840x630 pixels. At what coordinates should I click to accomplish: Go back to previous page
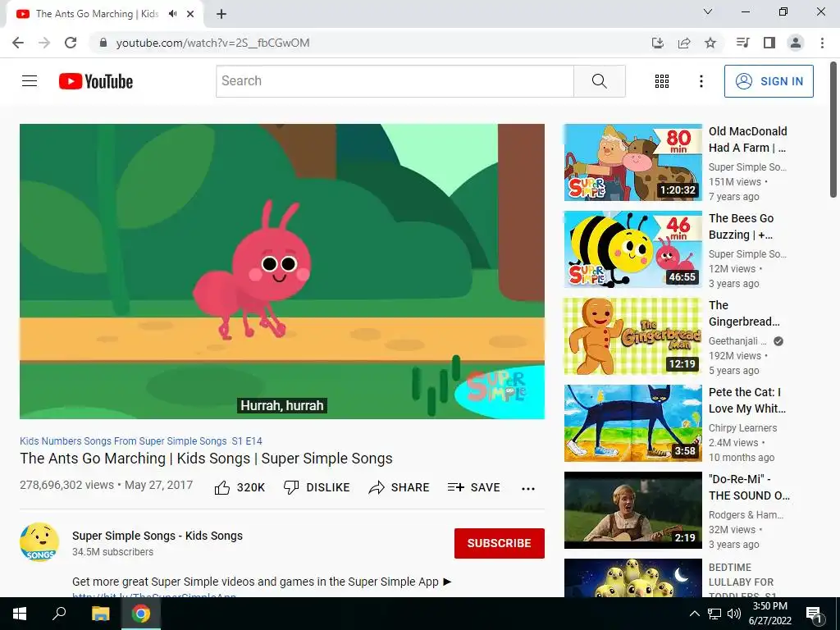click(18, 43)
